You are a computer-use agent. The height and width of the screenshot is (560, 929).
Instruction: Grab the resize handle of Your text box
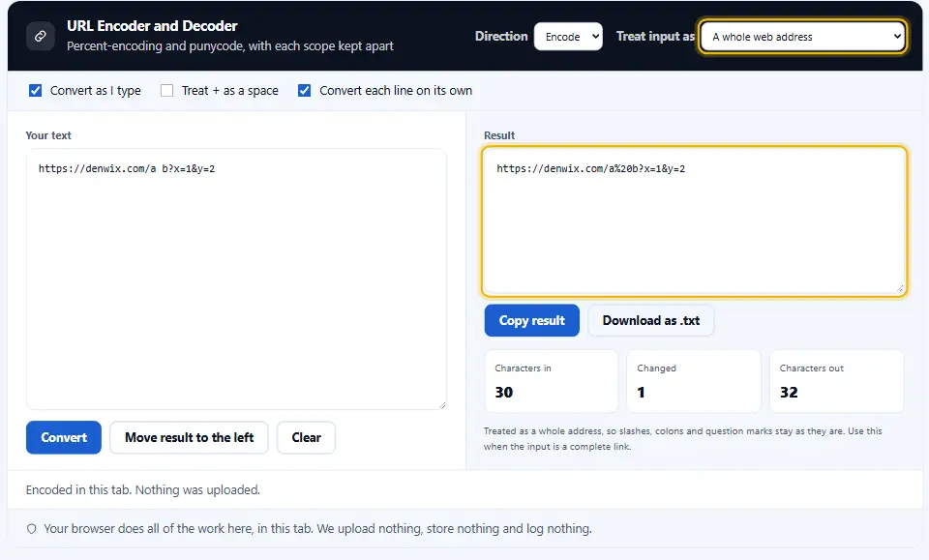pyautogui.click(x=442, y=405)
